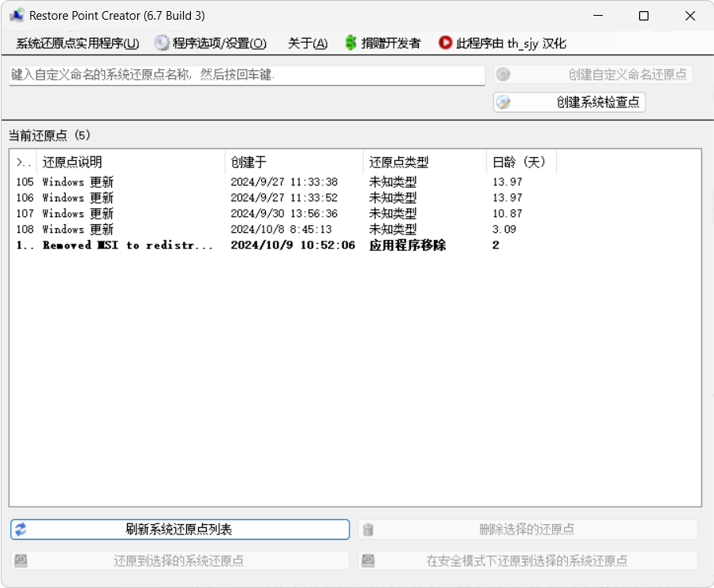Click the 删除选择的还原点 button
The height and width of the screenshot is (588, 714).
(528, 530)
